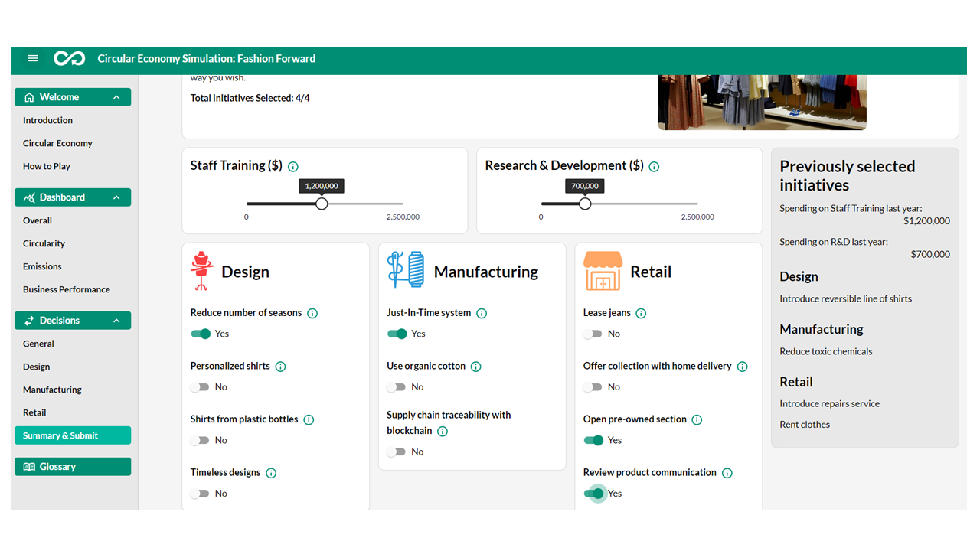Click 'Rent clothes' text
Image resolution: width=980 pixels, height=551 pixels.
pos(805,424)
